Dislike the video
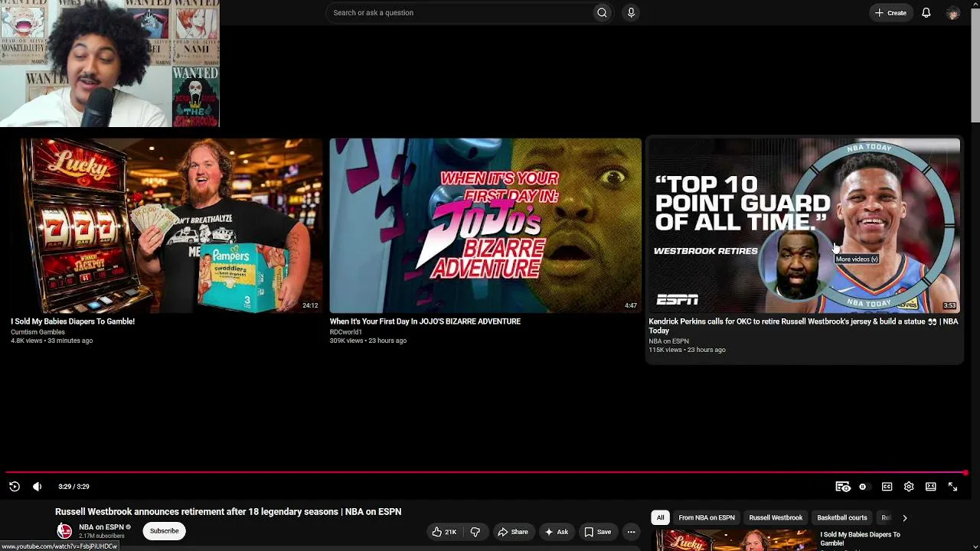Screen dimensions: 980x551 point(475,532)
